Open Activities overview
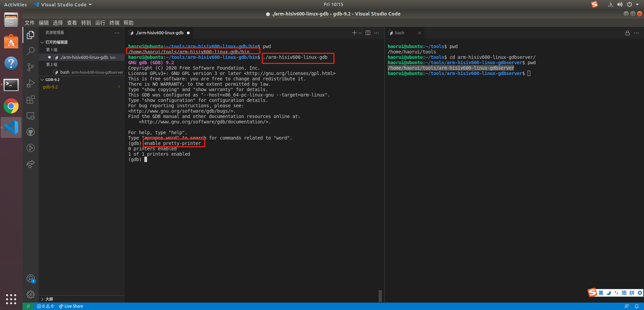The image size is (644, 310). pos(15,5)
